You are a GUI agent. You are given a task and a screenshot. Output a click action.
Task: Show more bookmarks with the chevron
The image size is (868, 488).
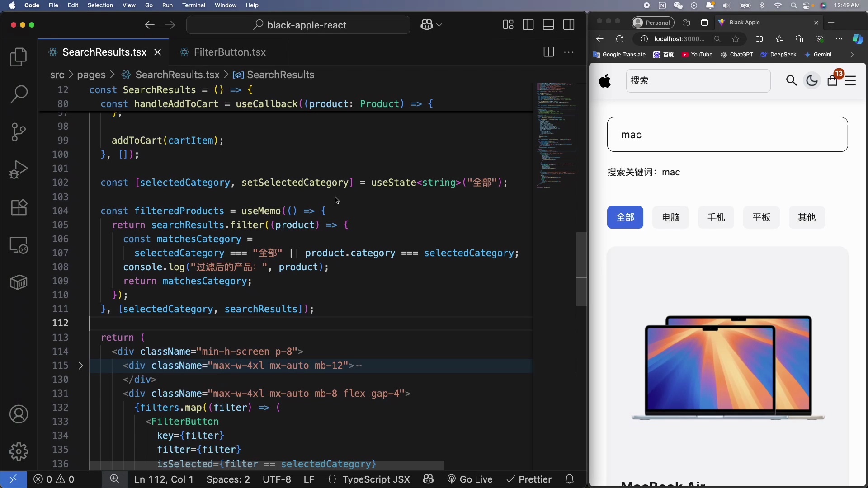(x=852, y=55)
